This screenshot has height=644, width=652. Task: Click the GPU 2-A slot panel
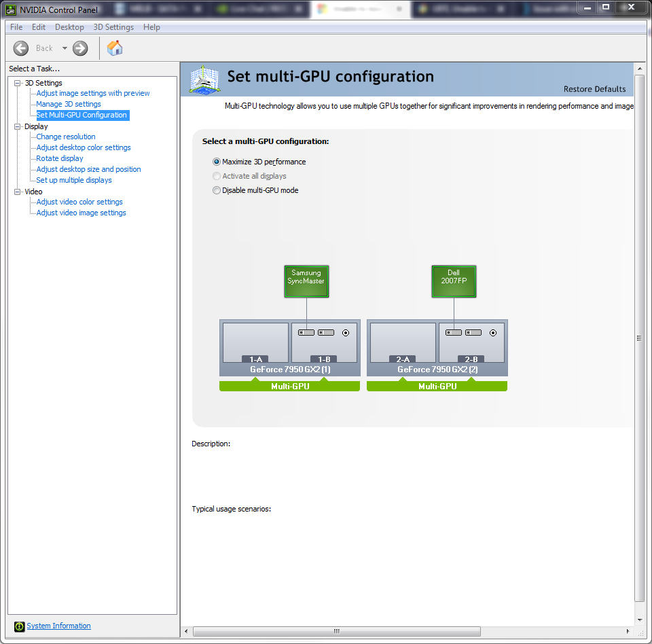coord(403,342)
